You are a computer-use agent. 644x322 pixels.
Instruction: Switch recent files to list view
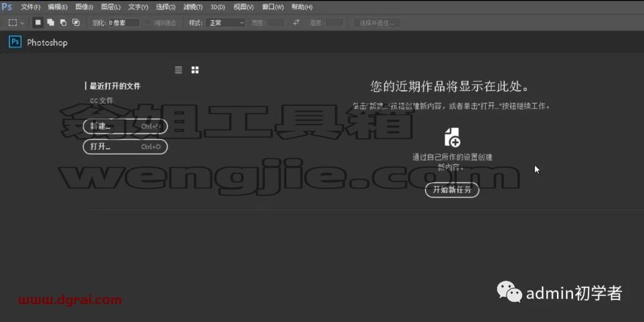(178, 70)
